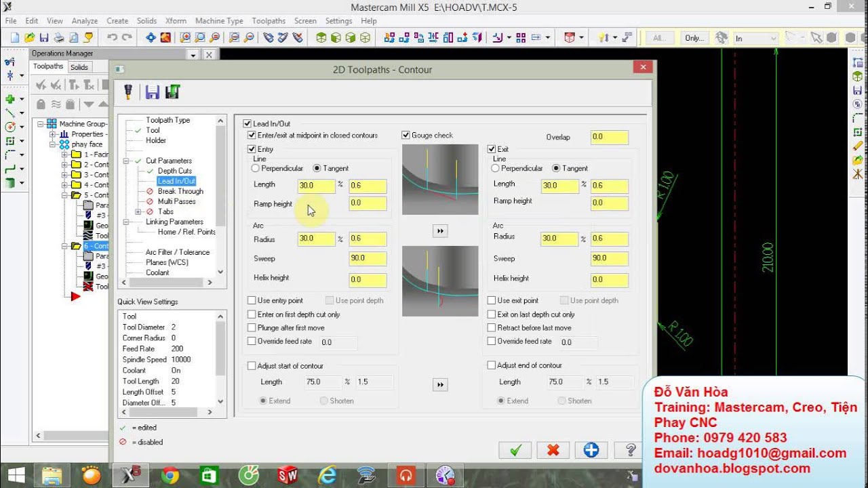The width and height of the screenshot is (868, 488).
Task: Click the copy entry to exit arrow button
Action: pyautogui.click(x=440, y=231)
